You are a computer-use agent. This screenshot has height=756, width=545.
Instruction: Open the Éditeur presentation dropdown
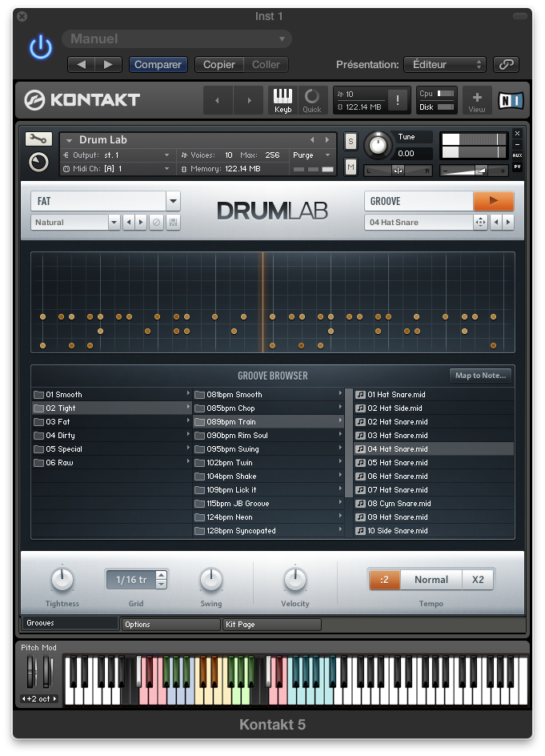pos(445,64)
